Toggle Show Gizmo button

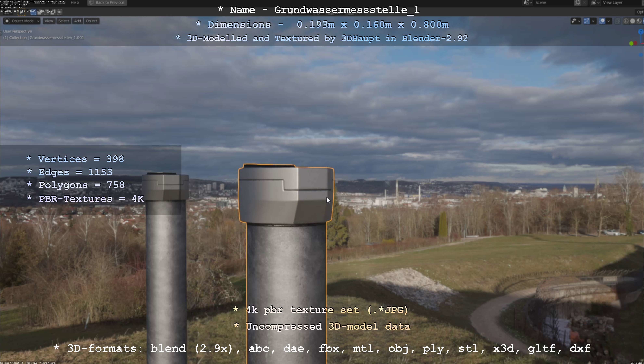587,21
